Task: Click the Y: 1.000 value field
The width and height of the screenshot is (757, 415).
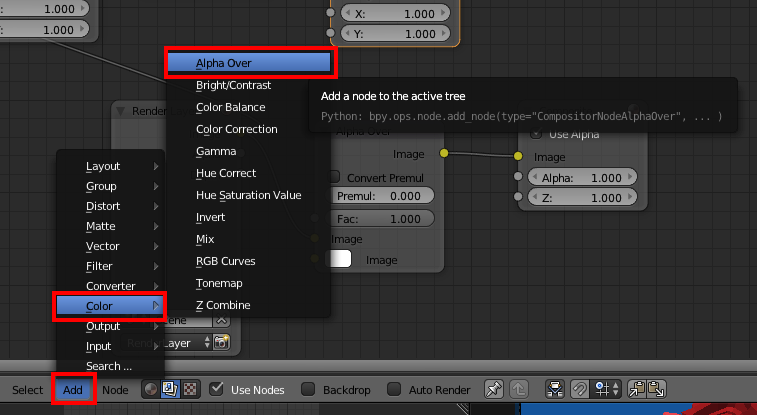Action: tap(395, 34)
